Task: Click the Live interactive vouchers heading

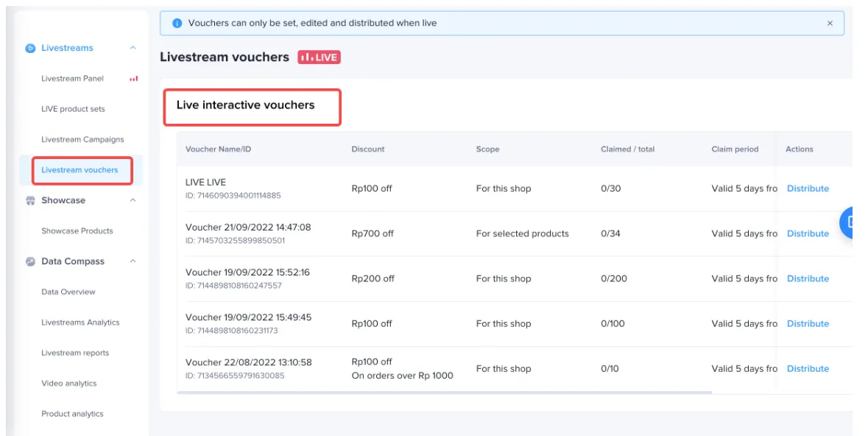Action: coord(245,105)
